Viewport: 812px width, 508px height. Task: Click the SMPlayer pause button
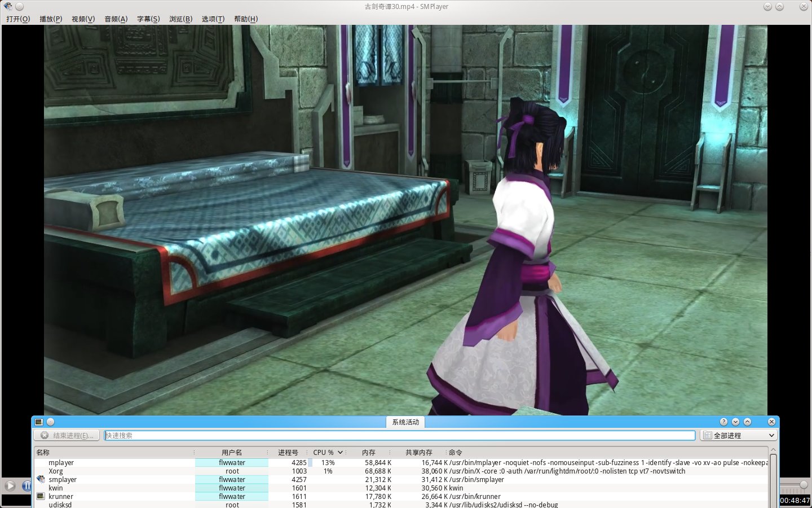[x=27, y=485]
